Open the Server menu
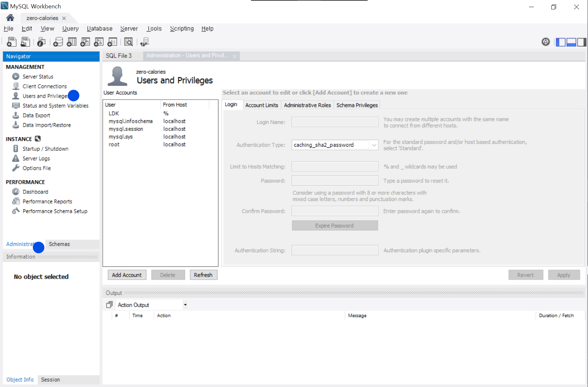Image resolution: width=588 pixels, height=387 pixels. coord(129,29)
